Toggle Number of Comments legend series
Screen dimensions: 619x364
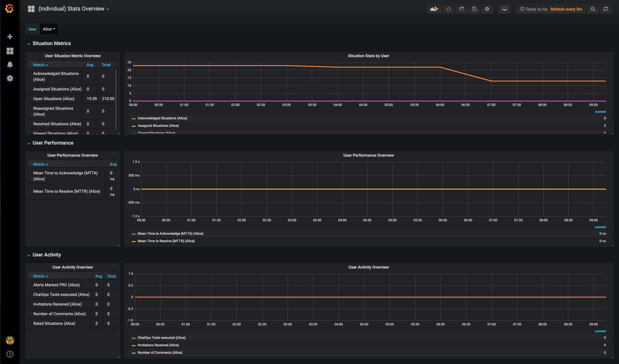point(160,352)
